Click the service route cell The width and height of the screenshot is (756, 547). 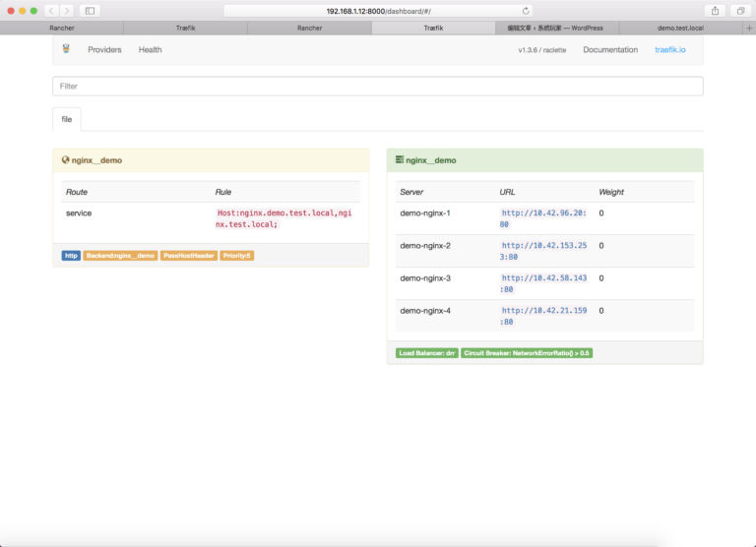[x=79, y=213]
